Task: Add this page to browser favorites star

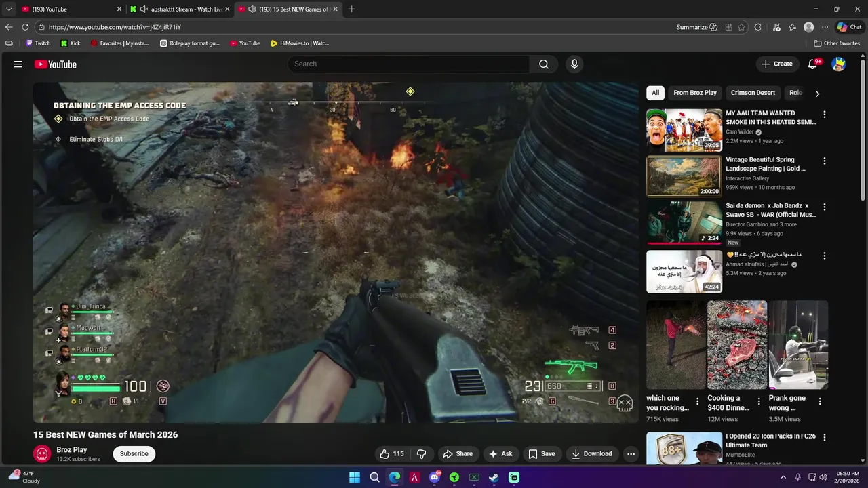Action: (x=741, y=27)
